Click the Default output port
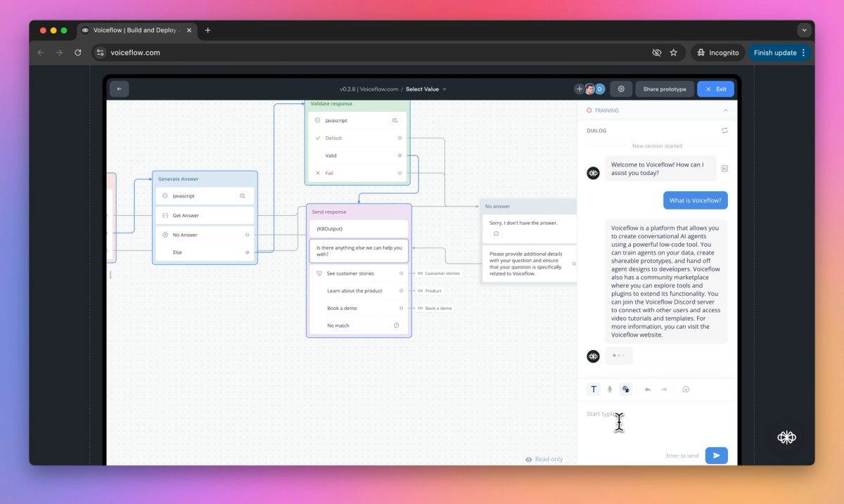This screenshot has width=844, height=504. point(400,138)
